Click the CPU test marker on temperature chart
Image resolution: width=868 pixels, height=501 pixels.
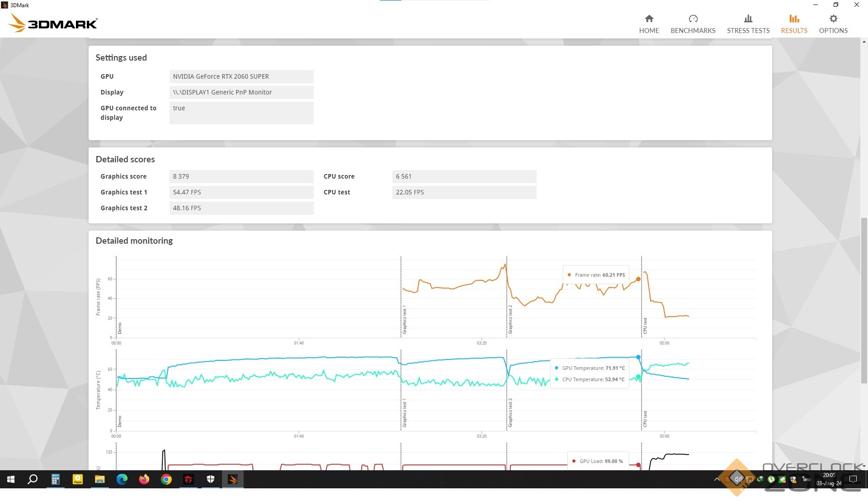tap(645, 419)
